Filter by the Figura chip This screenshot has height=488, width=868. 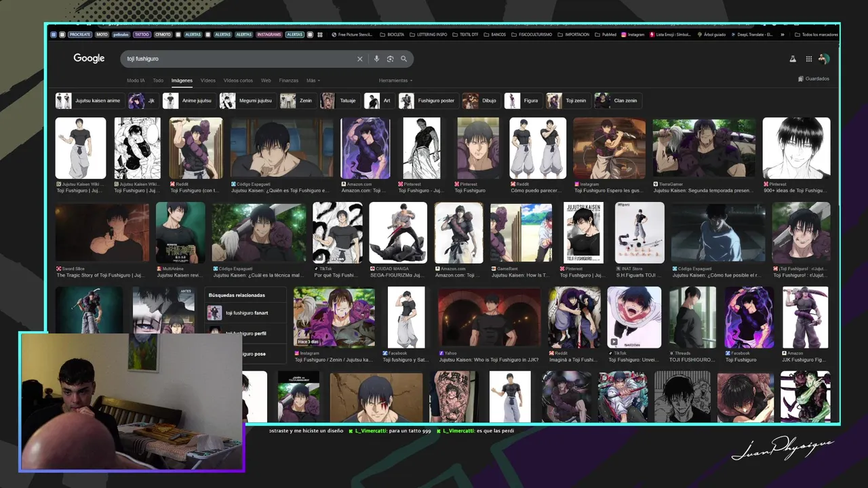point(523,101)
